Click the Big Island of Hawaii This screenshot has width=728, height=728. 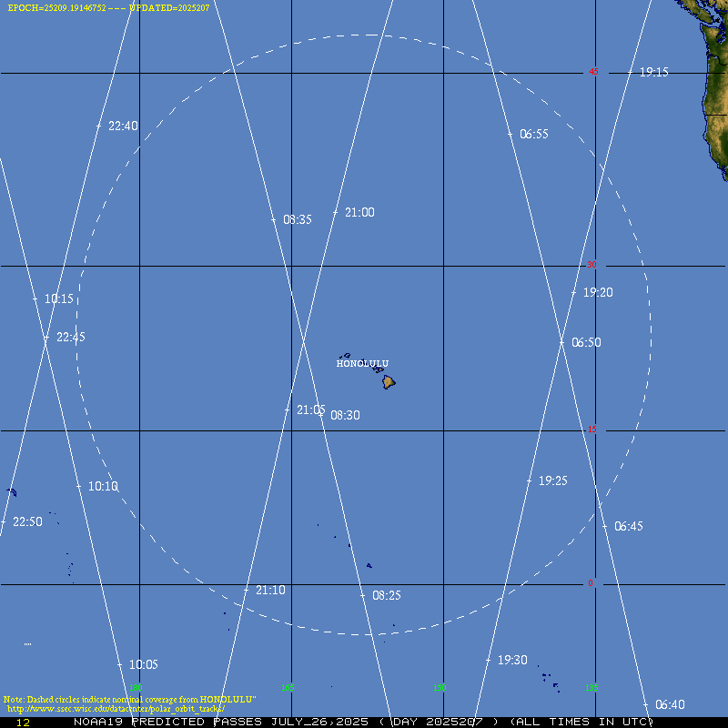click(389, 382)
